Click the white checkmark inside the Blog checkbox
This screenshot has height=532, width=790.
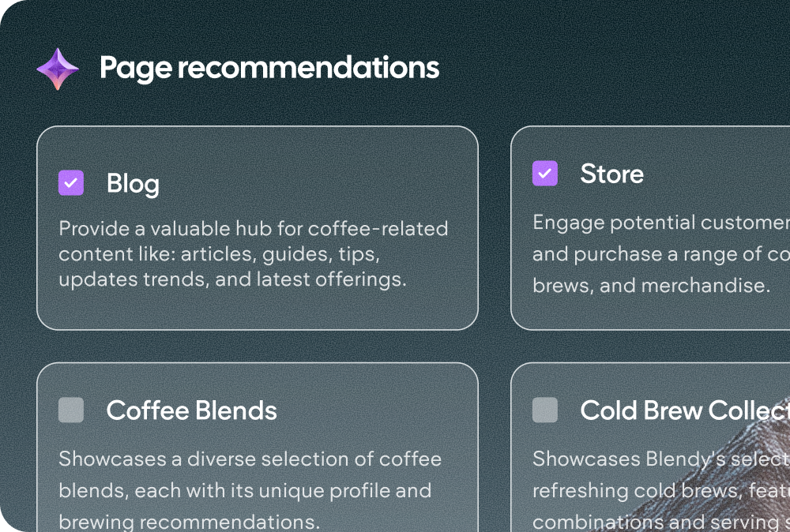(x=71, y=182)
